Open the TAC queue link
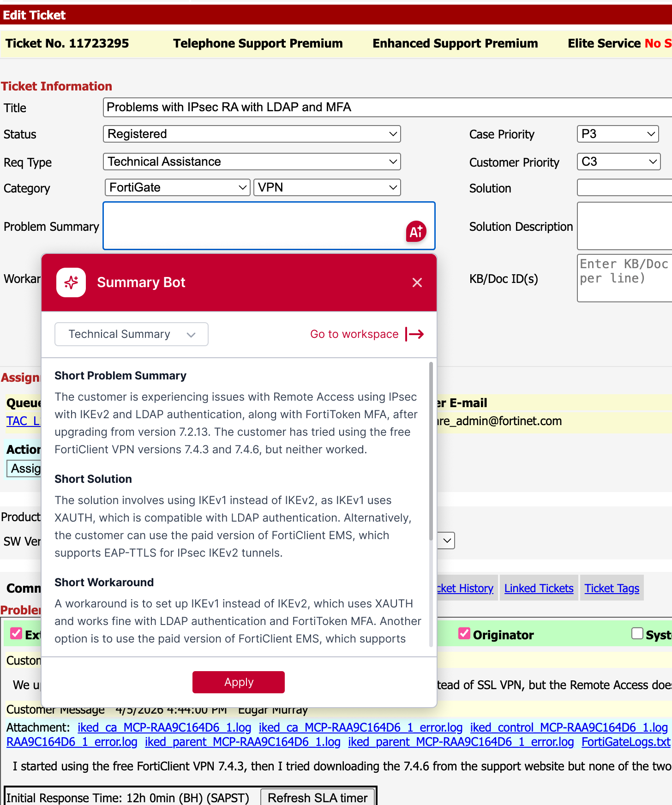The image size is (672, 805). (24, 421)
